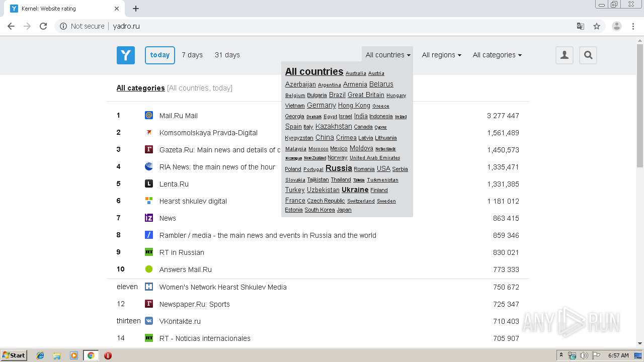View site information for Not secure
644x362 pixels.
click(83, 26)
